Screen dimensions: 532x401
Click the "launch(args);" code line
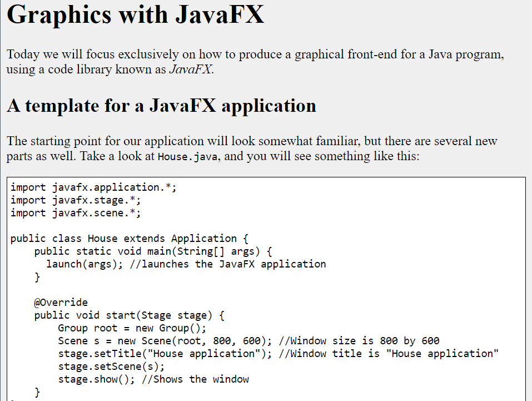pyautogui.click(x=186, y=265)
